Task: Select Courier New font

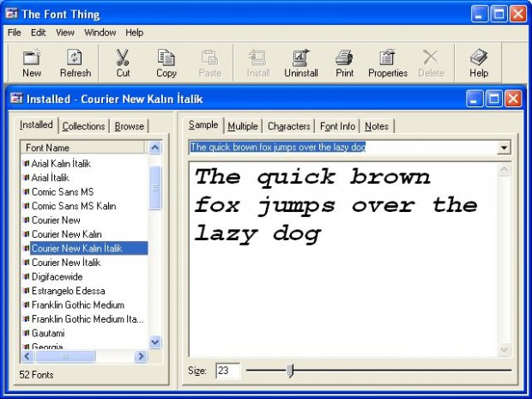Action: pyautogui.click(x=56, y=221)
